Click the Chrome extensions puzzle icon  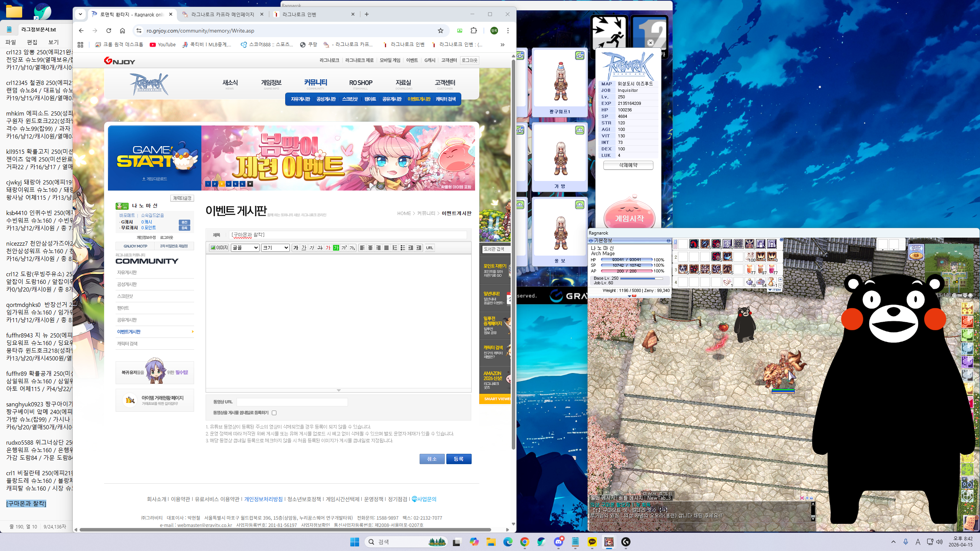(474, 31)
